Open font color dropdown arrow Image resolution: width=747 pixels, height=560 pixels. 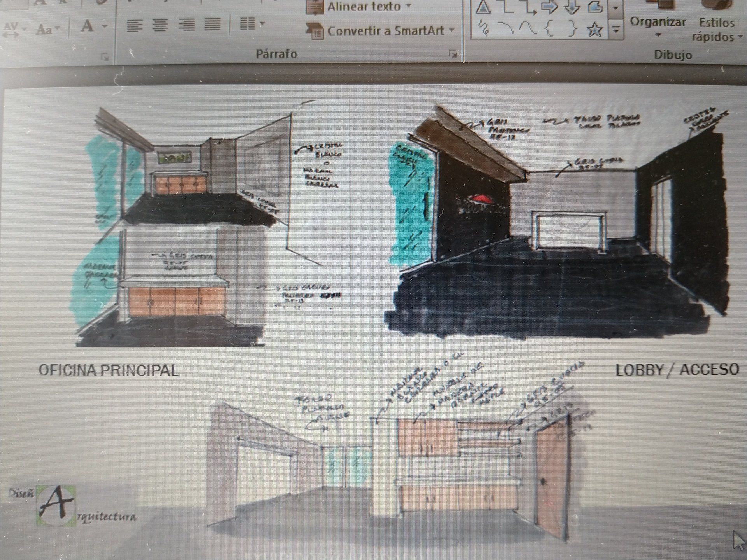[x=105, y=26]
